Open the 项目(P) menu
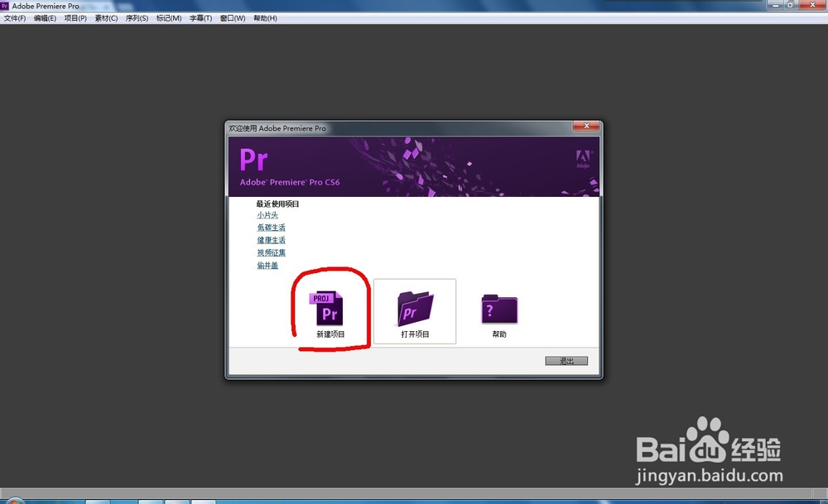The height and width of the screenshot is (504, 828). pyautogui.click(x=75, y=18)
